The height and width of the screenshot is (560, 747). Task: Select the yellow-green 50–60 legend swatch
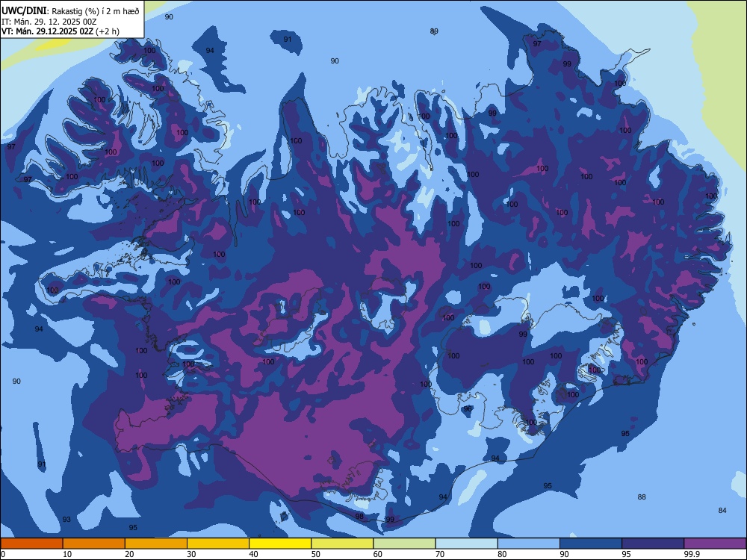coord(342,544)
